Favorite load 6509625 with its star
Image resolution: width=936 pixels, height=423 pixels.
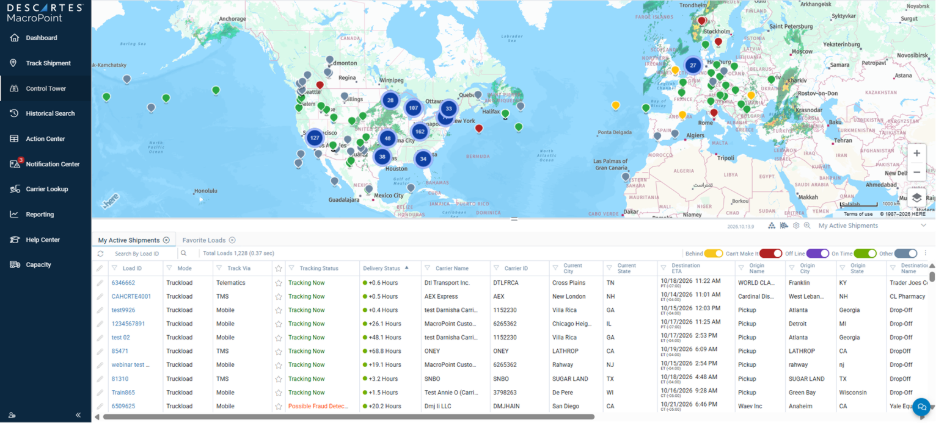tap(278, 406)
